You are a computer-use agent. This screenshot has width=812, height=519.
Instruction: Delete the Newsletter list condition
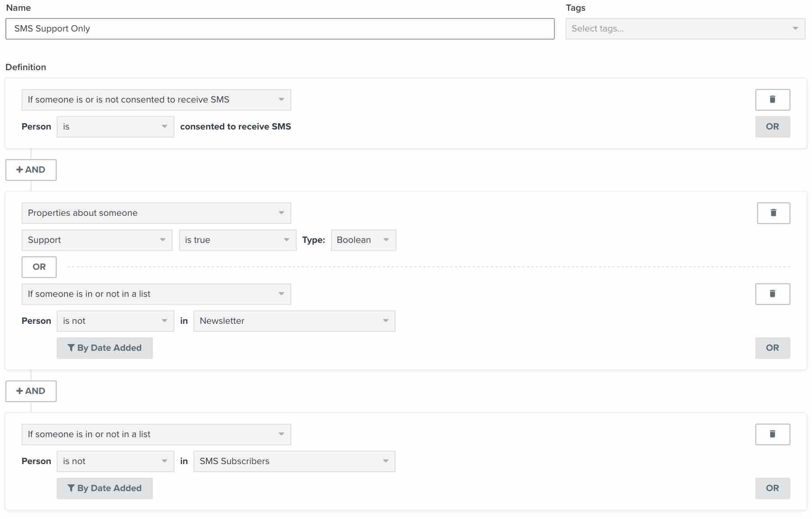point(774,294)
